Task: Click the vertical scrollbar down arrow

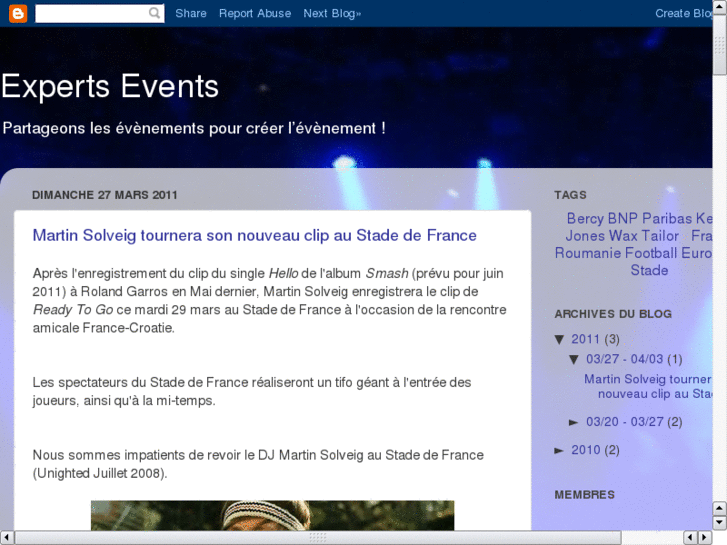Action: pyautogui.click(x=720, y=523)
